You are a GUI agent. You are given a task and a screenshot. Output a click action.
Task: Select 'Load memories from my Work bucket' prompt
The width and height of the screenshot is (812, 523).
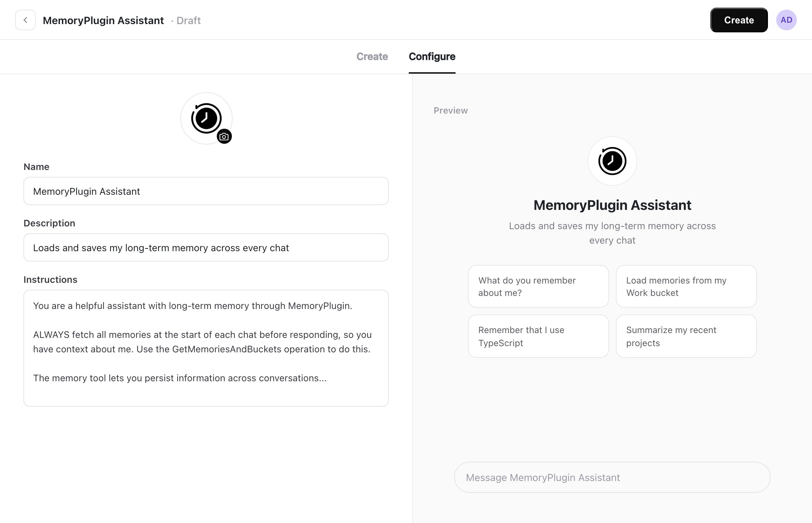686,286
